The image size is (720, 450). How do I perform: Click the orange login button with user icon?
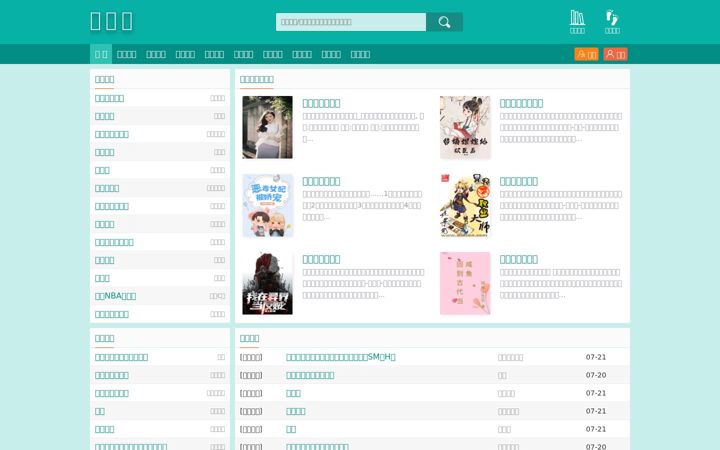click(586, 54)
